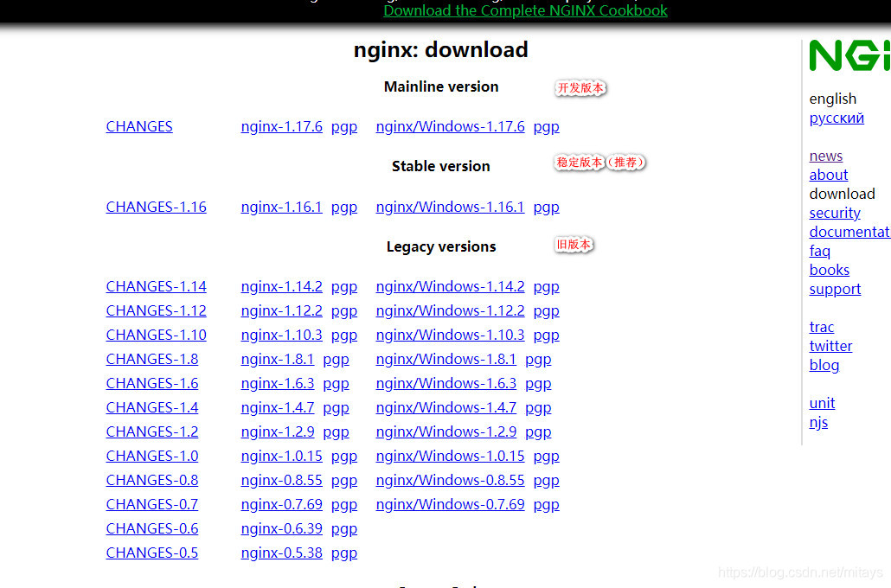Download nginx-0.5.38 source
The width and height of the screenshot is (891, 588).
(281, 553)
